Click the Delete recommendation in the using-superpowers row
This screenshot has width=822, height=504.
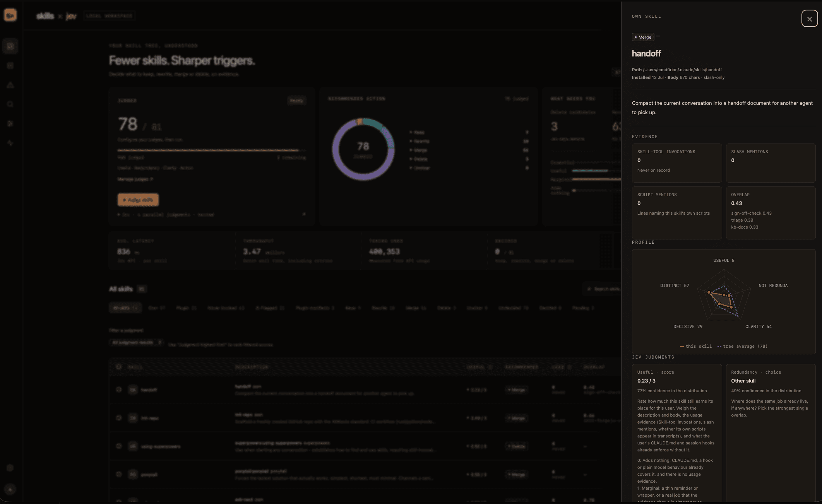517,446
